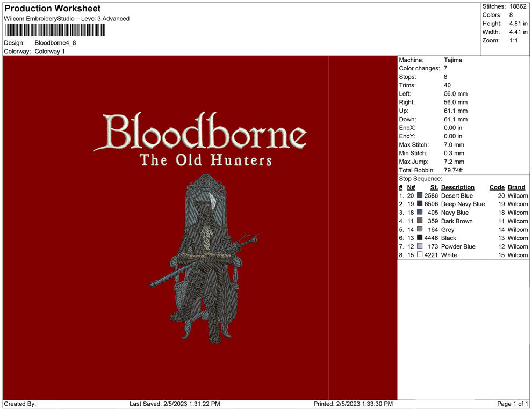Click the 'Desert Blue' description text
This screenshot has height=409, width=532.
coord(457,195)
